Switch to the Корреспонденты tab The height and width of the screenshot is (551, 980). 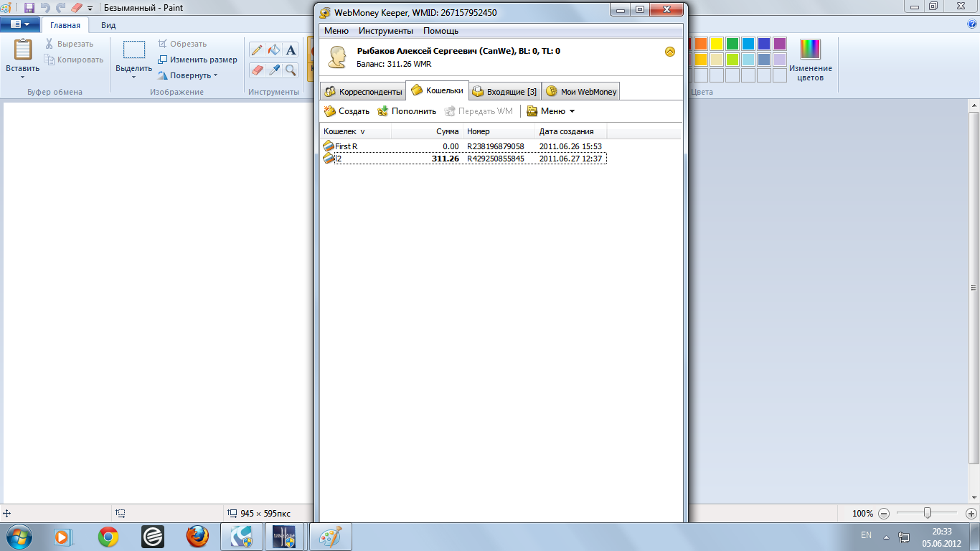[363, 92]
